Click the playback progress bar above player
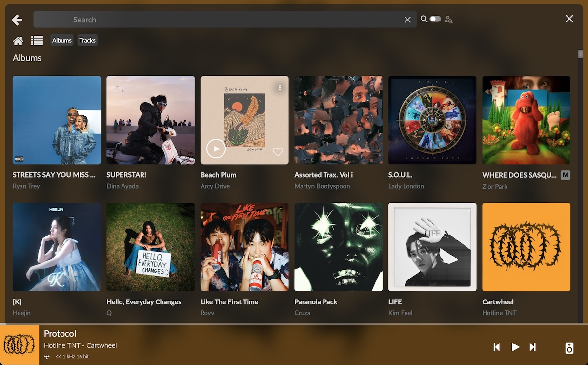588x365 pixels. tap(294, 324)
